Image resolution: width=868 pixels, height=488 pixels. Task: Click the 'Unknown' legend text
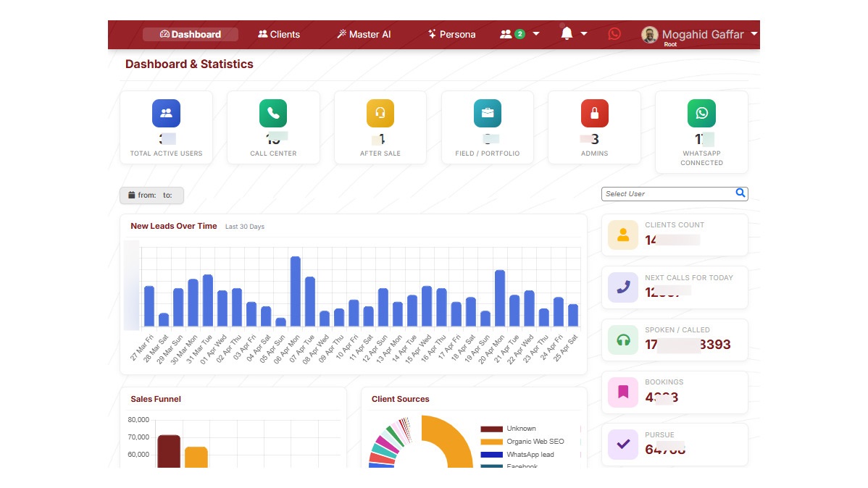521,429
